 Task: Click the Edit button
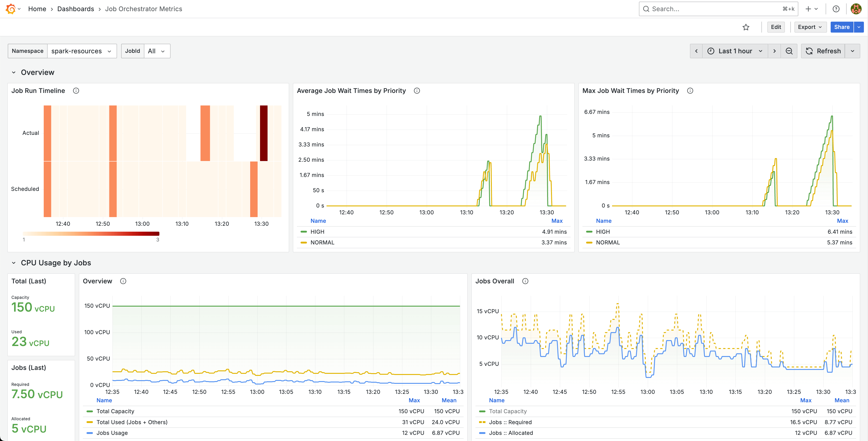(776, 27)
